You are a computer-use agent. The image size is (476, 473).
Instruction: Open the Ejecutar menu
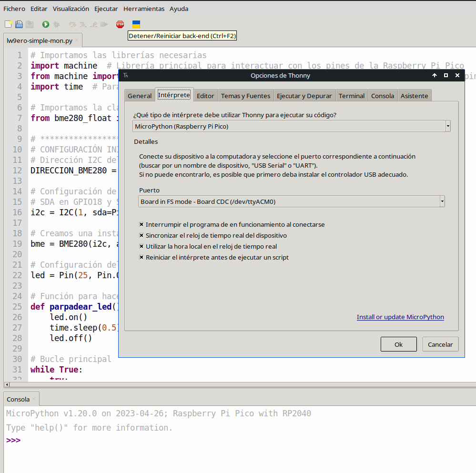(x=106, y=9)
